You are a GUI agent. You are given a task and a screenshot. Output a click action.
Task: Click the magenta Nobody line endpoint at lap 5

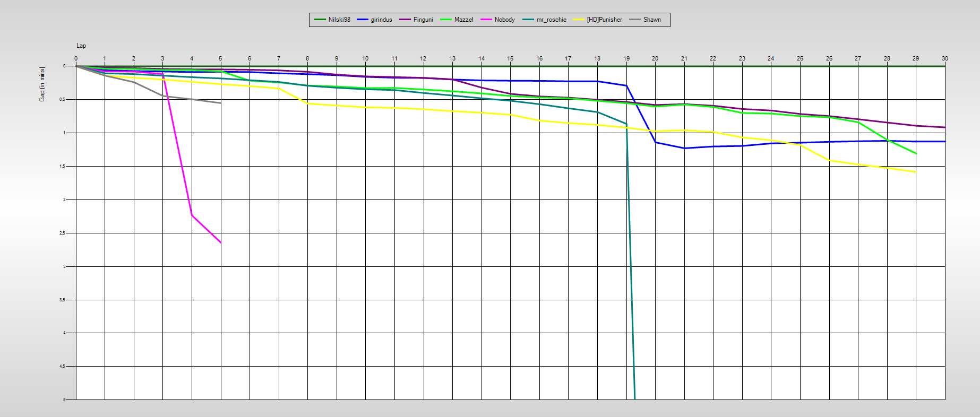pyautogui.click(x=220, y=242)
